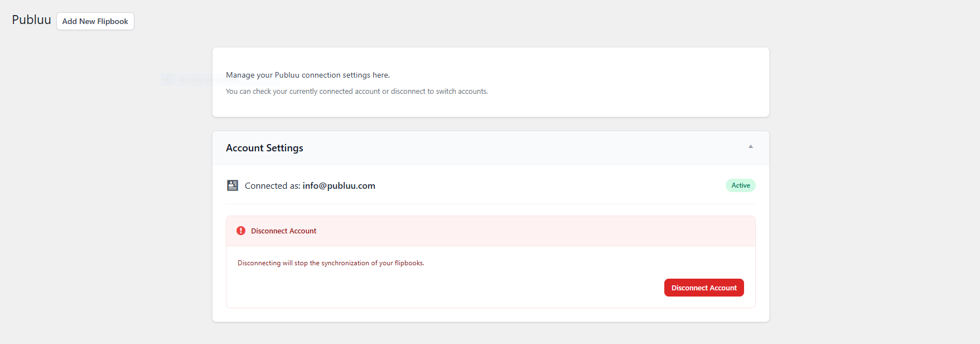Click the word "flipbooks" in the disconnect notice
Screen dimensions: 980x344
(x=409, y=263)
